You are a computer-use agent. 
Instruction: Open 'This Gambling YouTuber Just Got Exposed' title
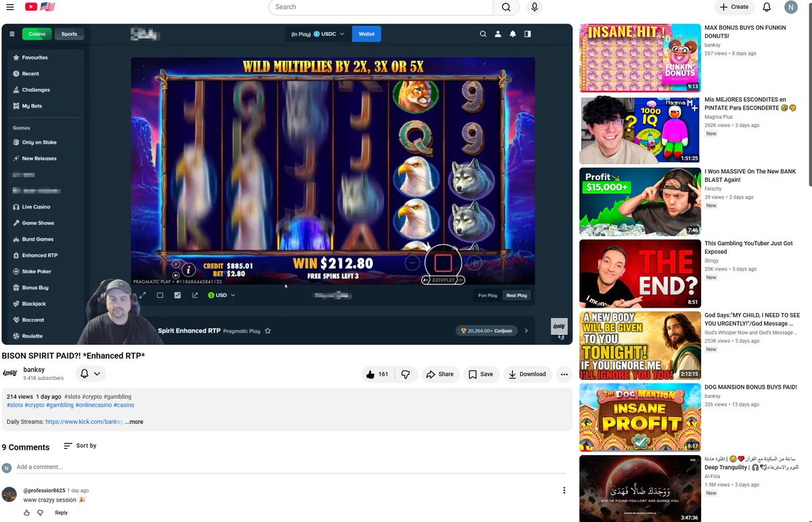coord(749,247)
